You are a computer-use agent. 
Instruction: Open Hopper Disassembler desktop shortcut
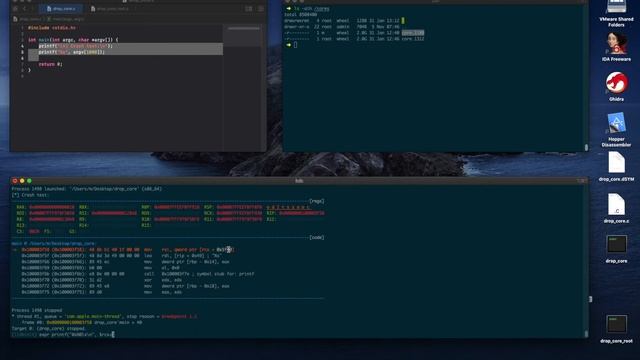click(x=616, y=129)
